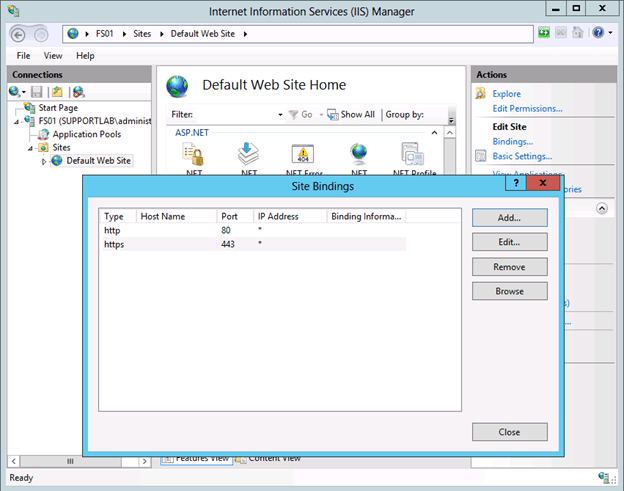This screenshot has width=624, height=491.
Task: Click the Home toolbar icon
Action: click(x=577, y=33)
